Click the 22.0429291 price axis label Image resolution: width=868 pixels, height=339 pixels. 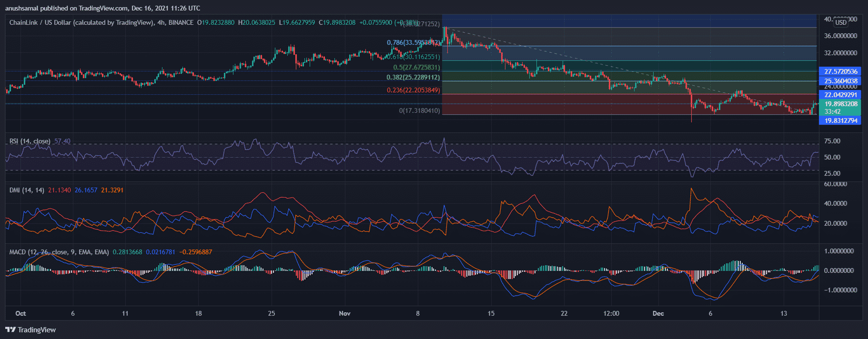(x=840, y=95)
